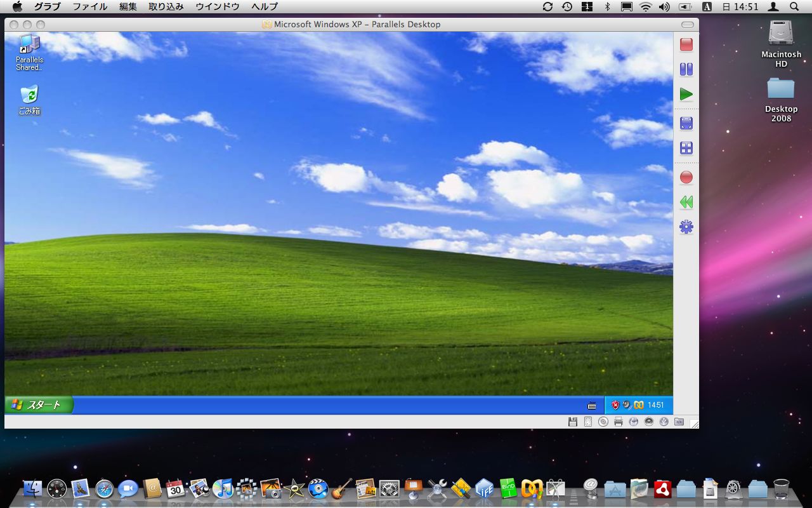Launch GarageBand guitar icon in Dock
Screen dimensions: 812x508
[x=341, y=488]
